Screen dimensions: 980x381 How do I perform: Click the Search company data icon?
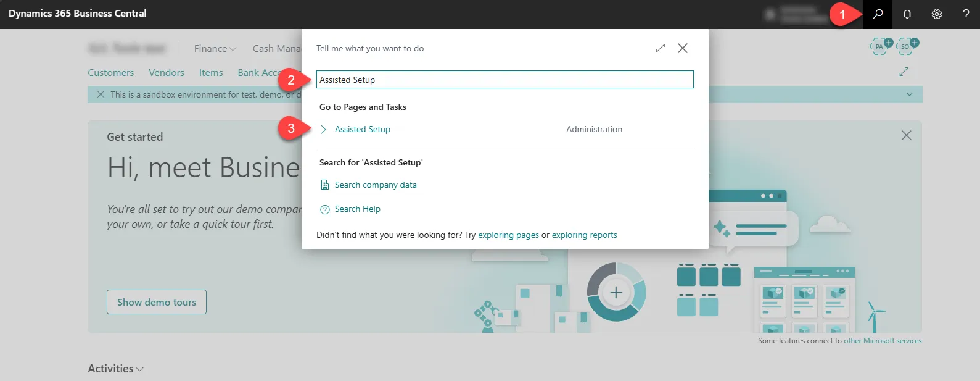click(325, 185)
